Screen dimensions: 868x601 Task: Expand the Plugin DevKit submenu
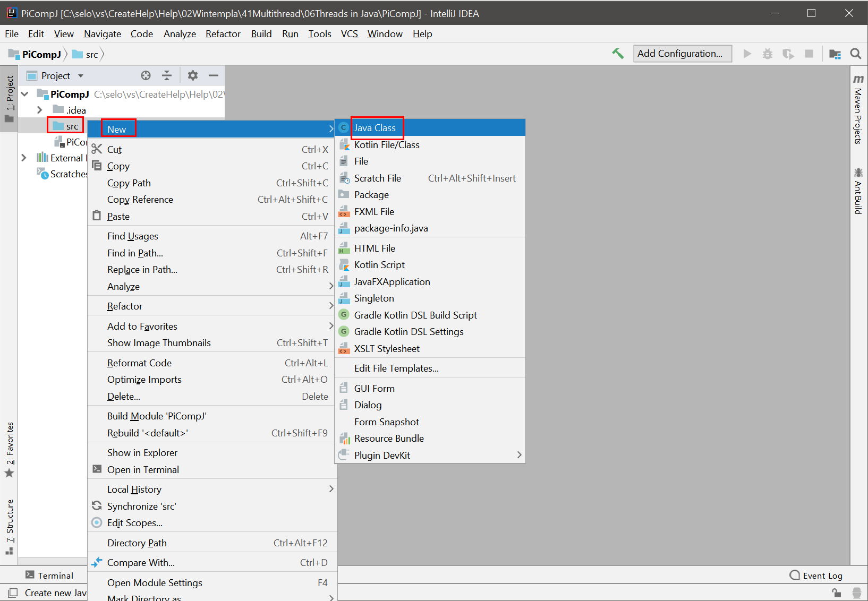pyautogui.click(x=430, y=456)
